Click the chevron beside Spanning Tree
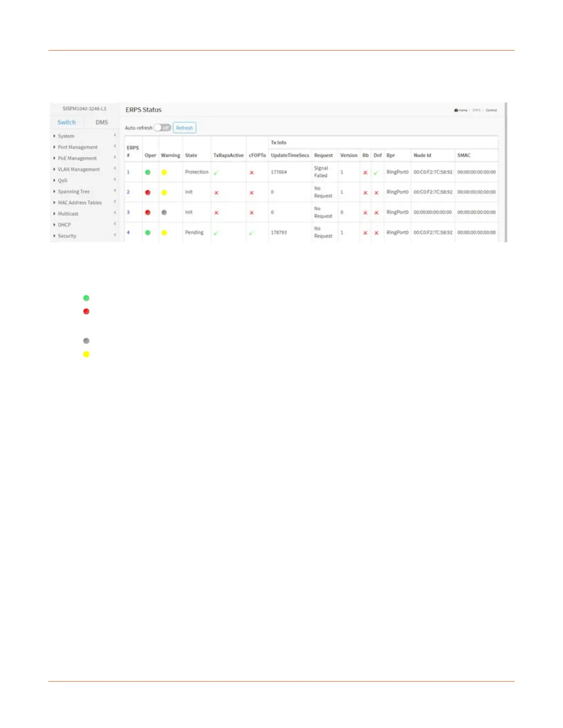Screen dimensions: 563x728 (x=115, y=190)
